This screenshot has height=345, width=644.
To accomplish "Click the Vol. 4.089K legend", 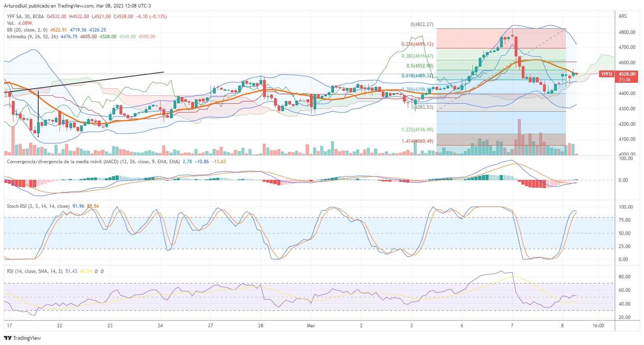I will click(20, 23).
